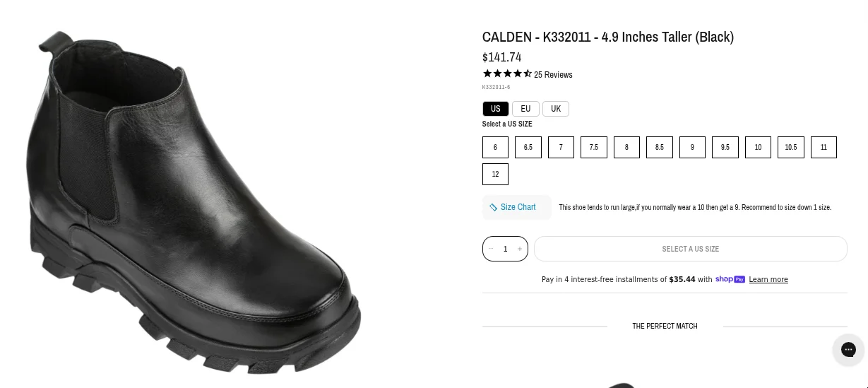Switch size system to US
The width and height of the screenshot is (868, 388).
pos(495,109)
